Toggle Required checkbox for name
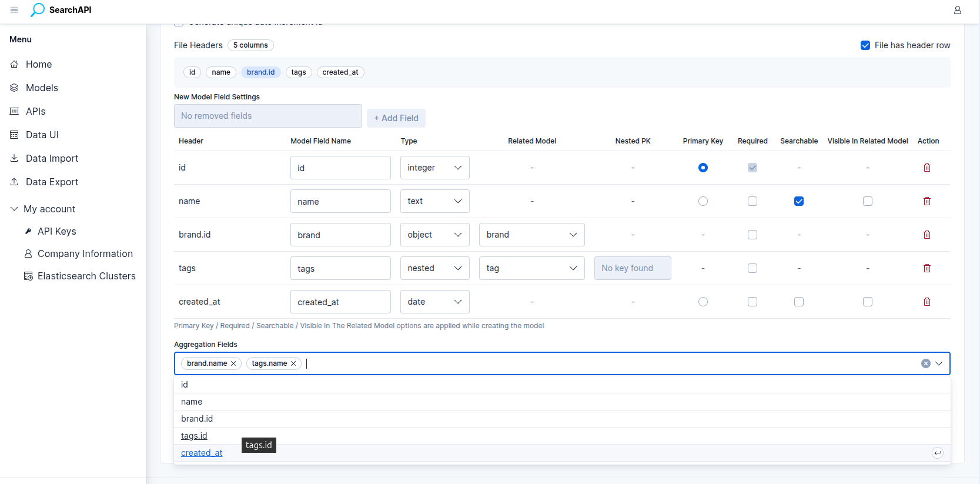Screen dimensions: 980x484 tap(752, 201)
